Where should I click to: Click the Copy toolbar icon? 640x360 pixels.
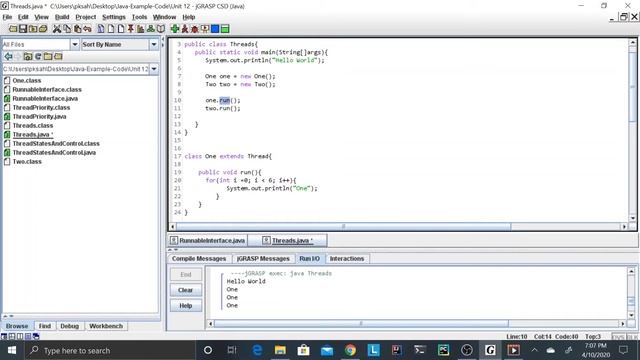click(x=67, y=29)
